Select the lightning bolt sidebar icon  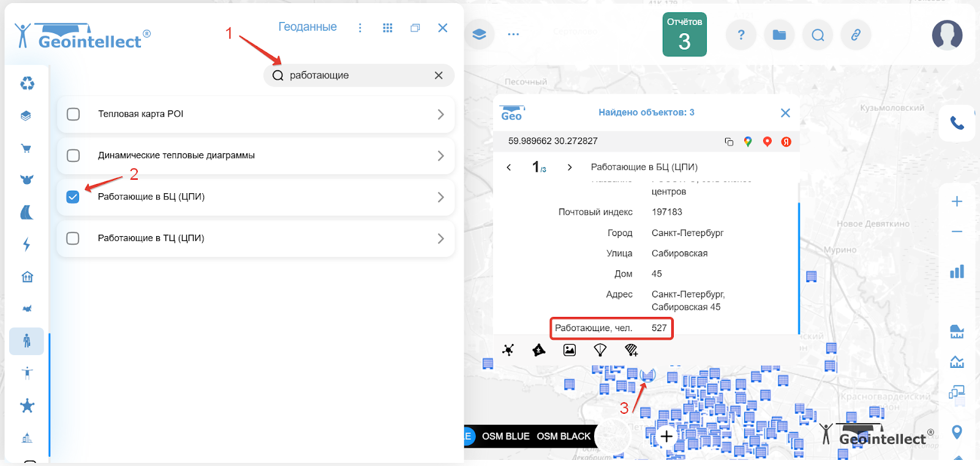[26, 245]
